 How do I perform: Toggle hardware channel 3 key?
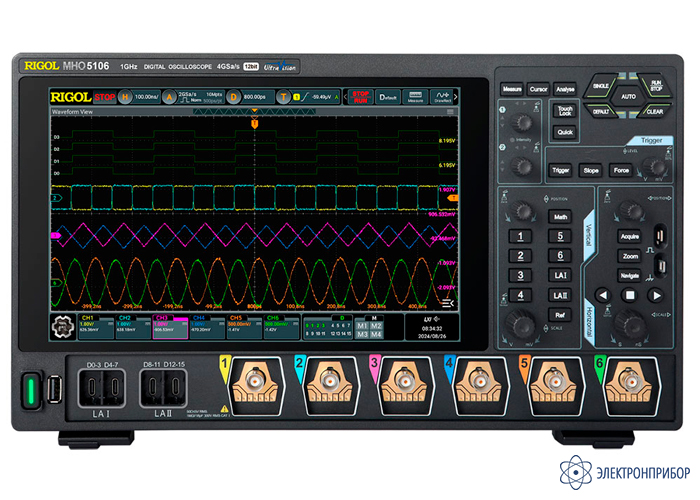point(520,275)
